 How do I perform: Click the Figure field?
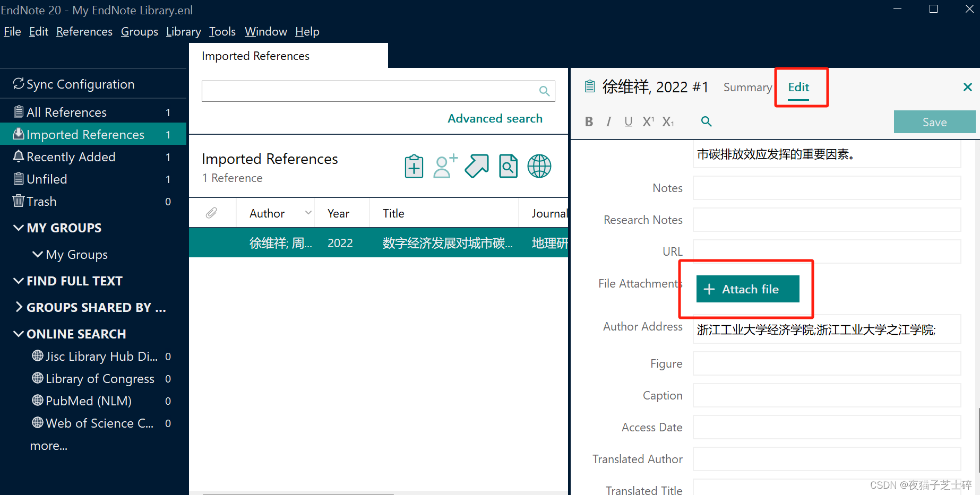pos(827,363)
